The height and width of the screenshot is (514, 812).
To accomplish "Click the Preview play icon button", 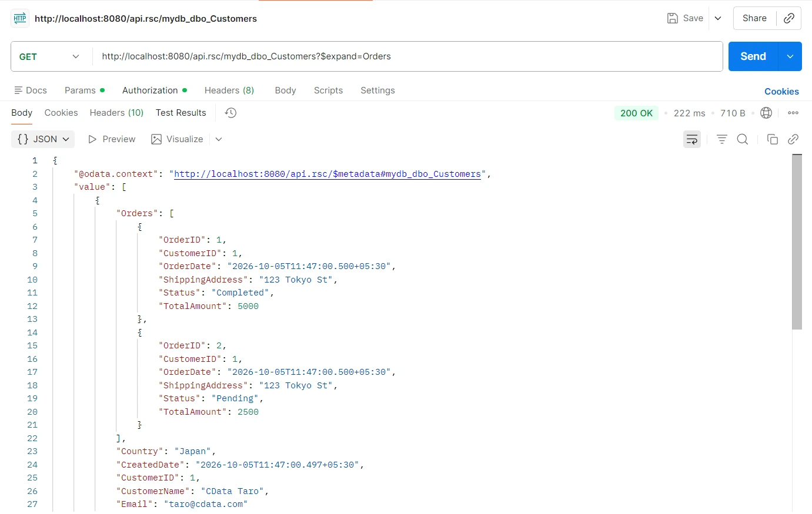I will (112, 139).
